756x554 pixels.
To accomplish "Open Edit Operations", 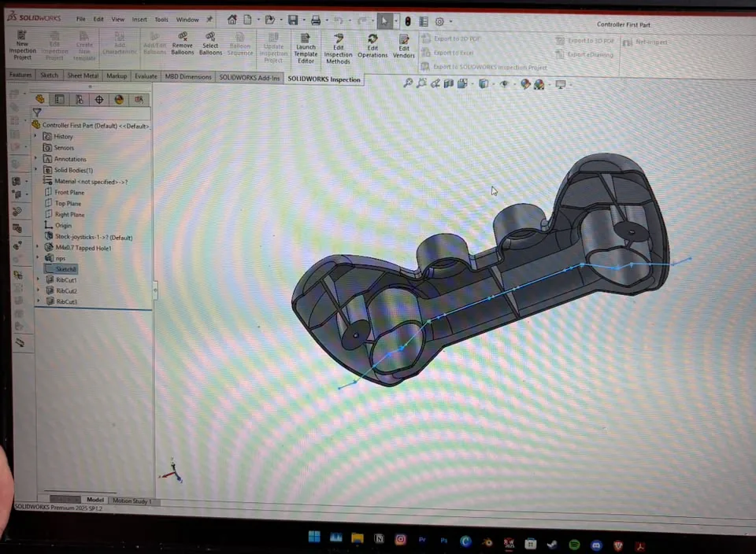I will [372, 46].
